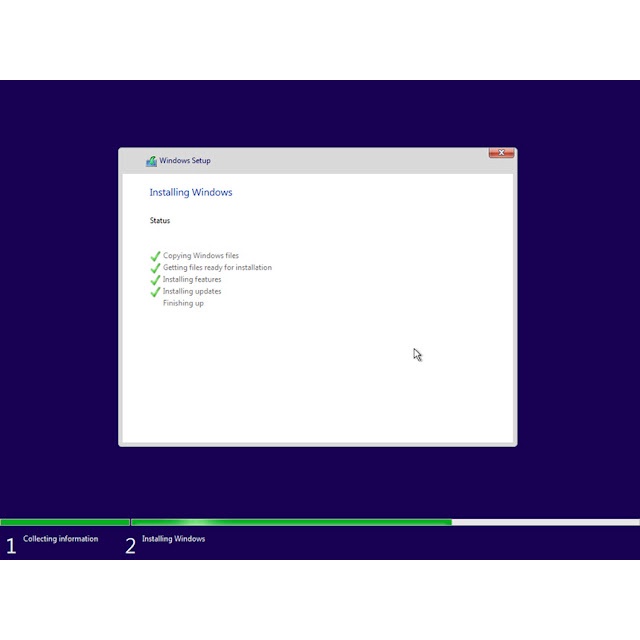The height and width of the screenshot is (640, 640).
Task: Click the Windows Setup title text
Action: pos(185,161)
